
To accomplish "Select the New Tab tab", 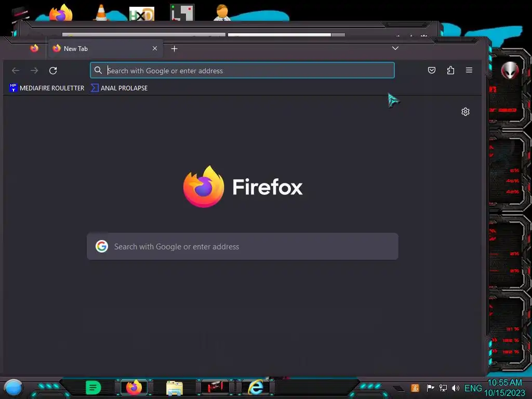I will pyautogui.click(x=105, y=48).
